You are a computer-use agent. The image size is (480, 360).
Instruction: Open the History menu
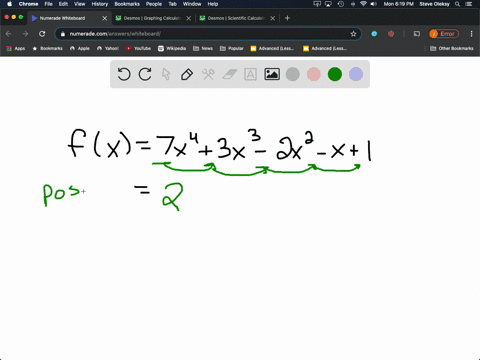point(100,4)
